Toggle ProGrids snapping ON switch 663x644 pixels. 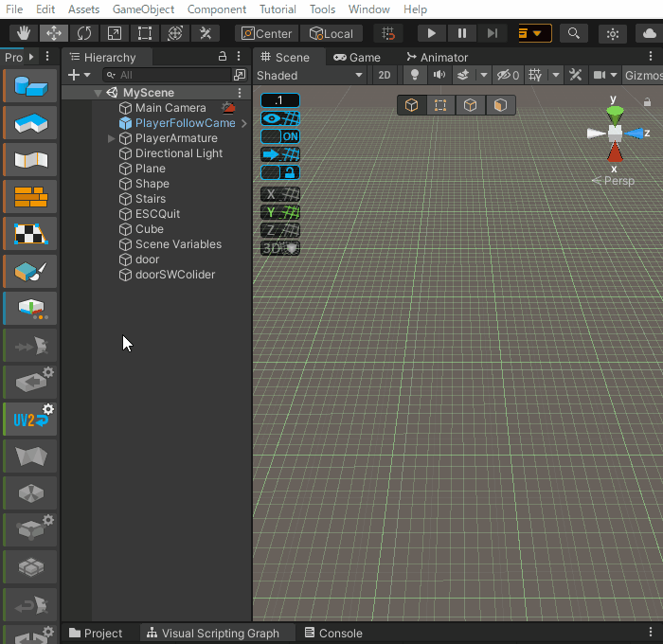280,136
